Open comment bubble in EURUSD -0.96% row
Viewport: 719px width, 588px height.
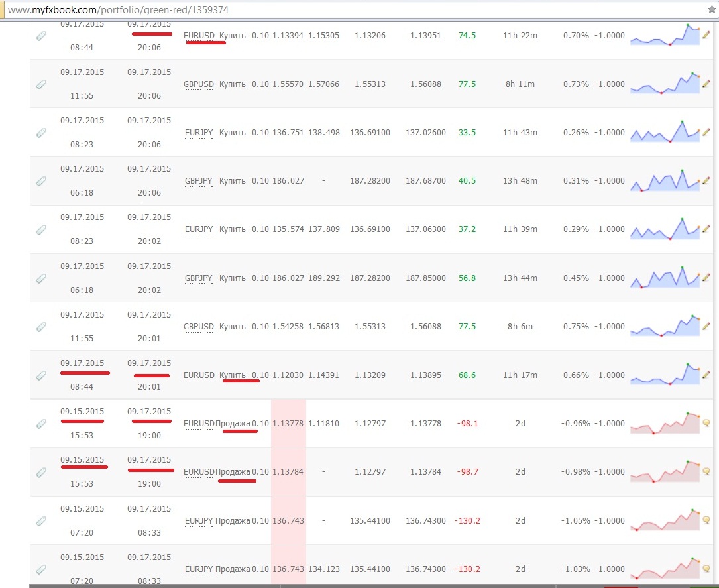coord(706,423)
